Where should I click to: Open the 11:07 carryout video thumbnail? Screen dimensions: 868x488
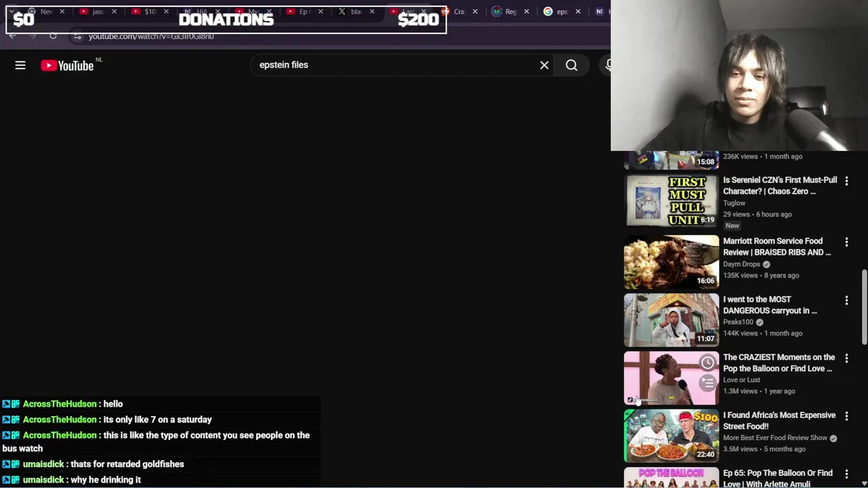point(671,320)
